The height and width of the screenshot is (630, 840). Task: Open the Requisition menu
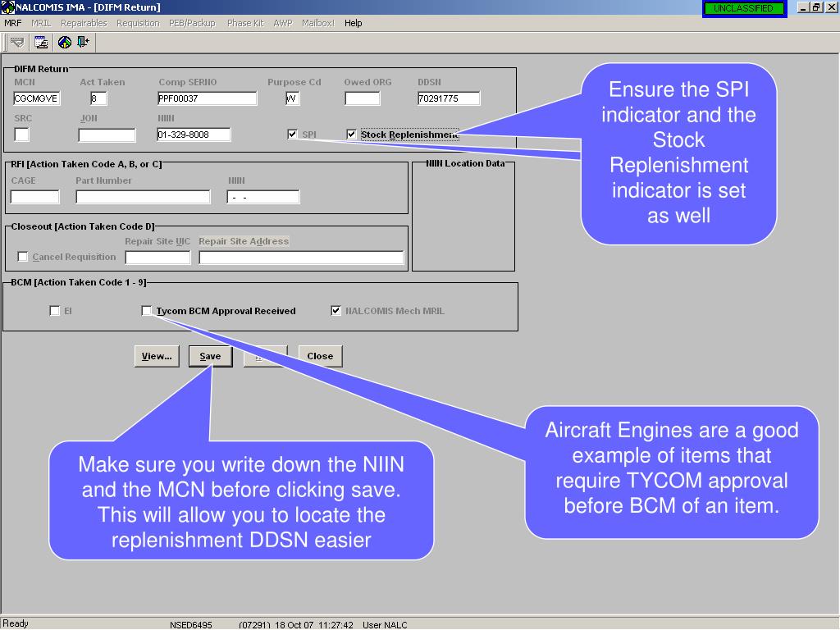click(138, 23)
